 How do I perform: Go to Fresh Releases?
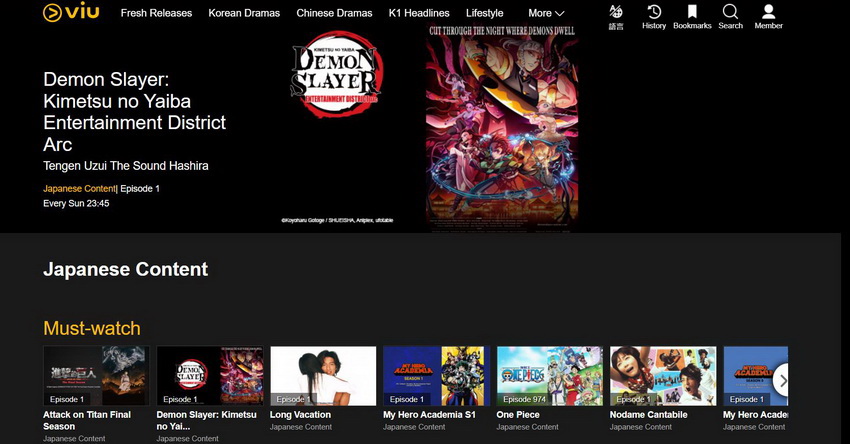156,13
